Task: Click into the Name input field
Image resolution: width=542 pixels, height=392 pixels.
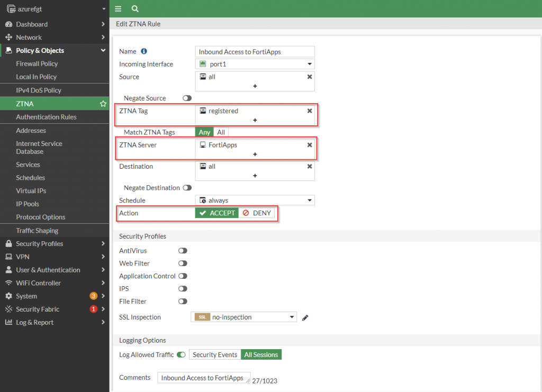Action: tap(255, 52)
